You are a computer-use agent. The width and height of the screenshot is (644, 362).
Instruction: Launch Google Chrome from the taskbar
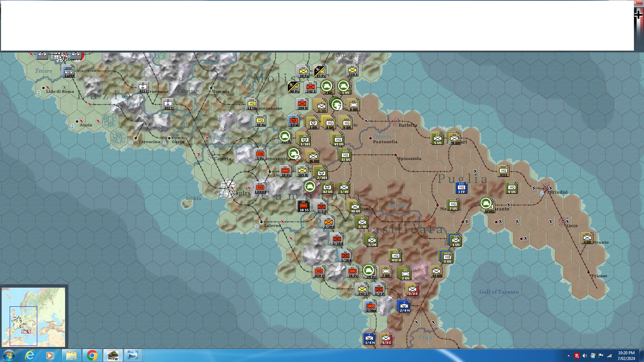(92, 355)
